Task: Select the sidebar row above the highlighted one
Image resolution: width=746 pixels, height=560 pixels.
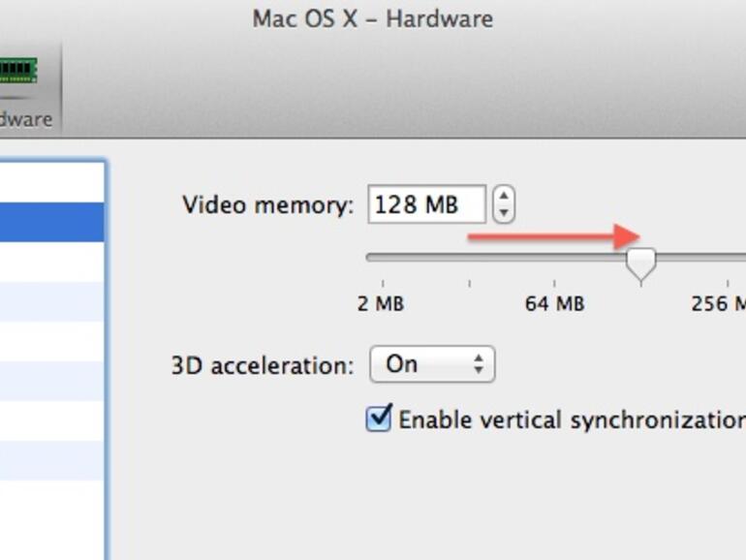Action: [51, 183]
